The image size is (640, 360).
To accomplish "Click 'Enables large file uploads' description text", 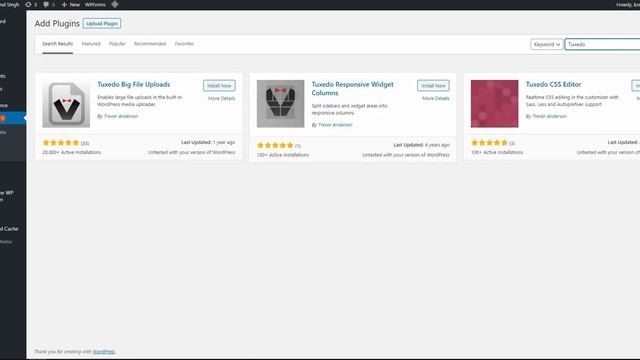I will click(x=140, y=101).
